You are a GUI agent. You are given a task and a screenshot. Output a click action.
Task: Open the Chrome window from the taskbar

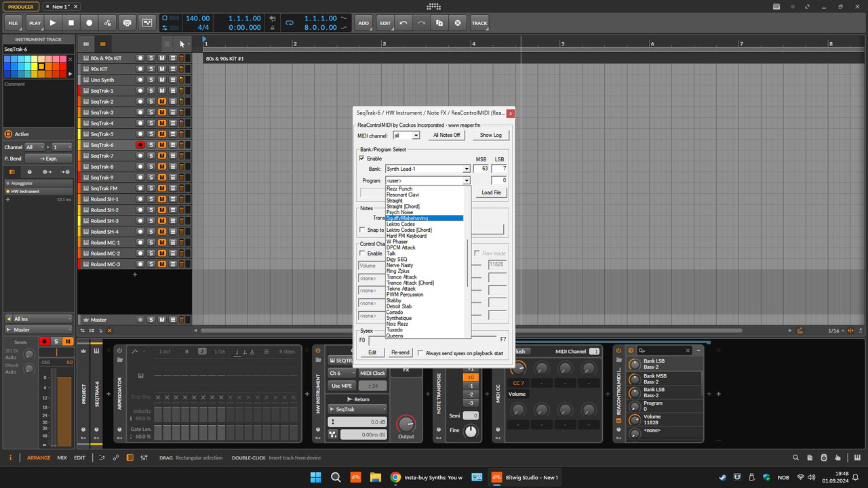(427, 477)
